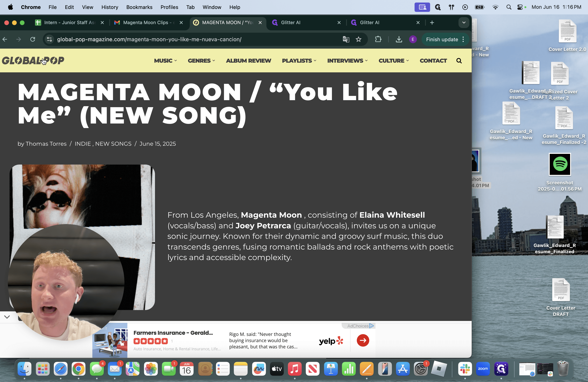Expand the MUSIC menu dropdown
588x382 pixels.
pos(165,60)
